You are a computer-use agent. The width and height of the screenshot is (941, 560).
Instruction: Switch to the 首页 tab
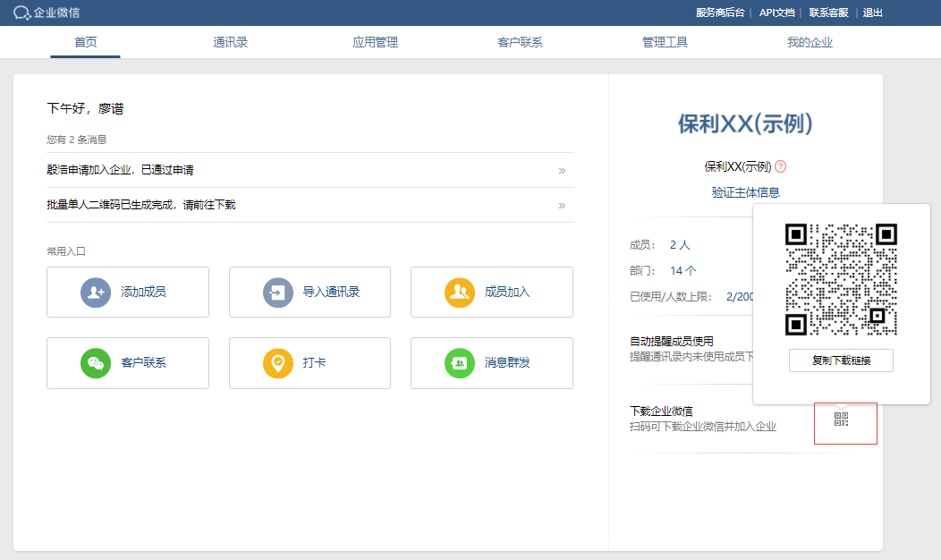(x=85, y=42)
